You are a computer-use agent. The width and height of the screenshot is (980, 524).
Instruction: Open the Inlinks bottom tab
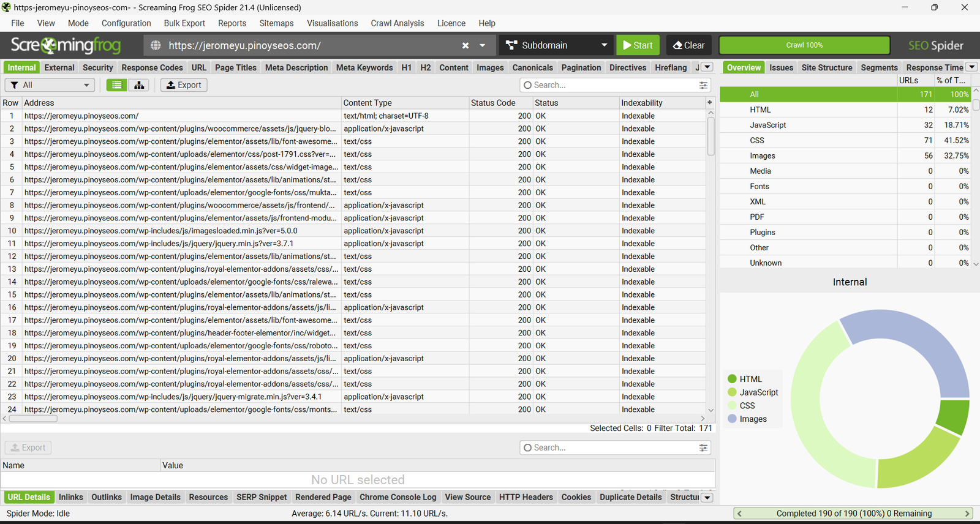[x=71, y=497]
